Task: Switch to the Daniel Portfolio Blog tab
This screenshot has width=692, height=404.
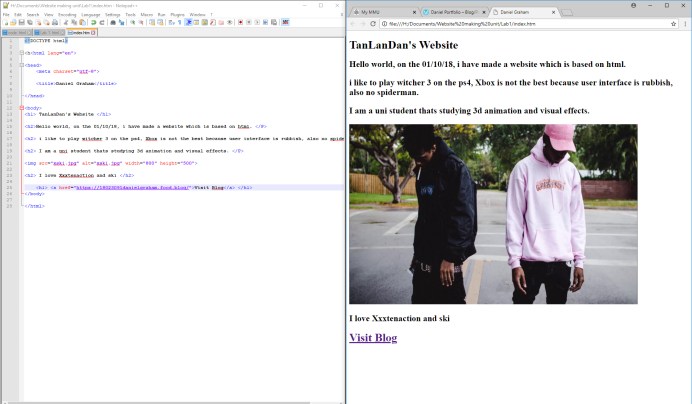Action: pyautogui.click(x=454, y=12)
